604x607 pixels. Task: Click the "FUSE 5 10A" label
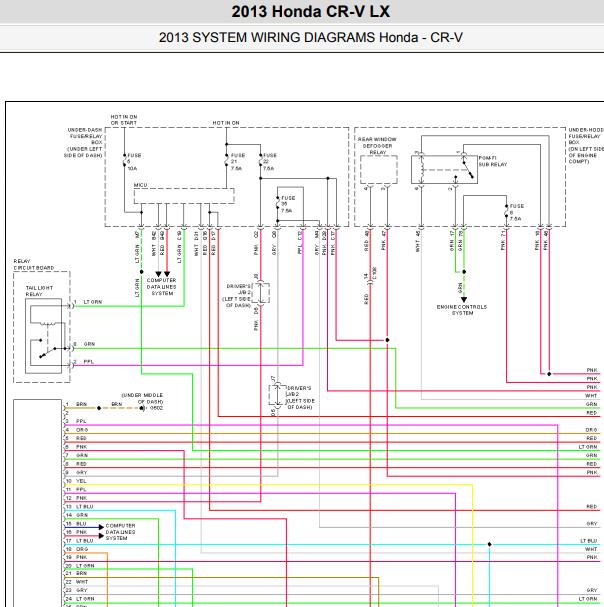click(134, 162)
